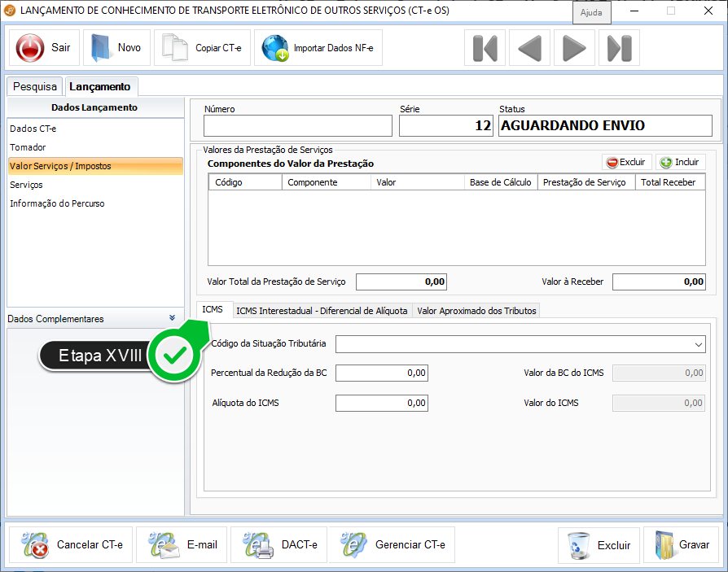728x572 pixels.
Task: Open Importar Dados NF-e globe button
Action: point(318,48)
